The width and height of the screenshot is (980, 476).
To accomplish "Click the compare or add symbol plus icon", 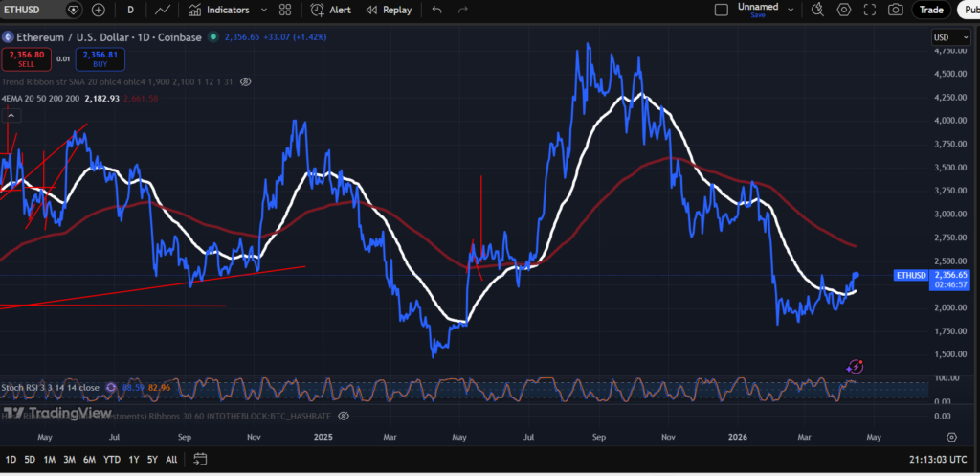I will click(x=99, y=10).
